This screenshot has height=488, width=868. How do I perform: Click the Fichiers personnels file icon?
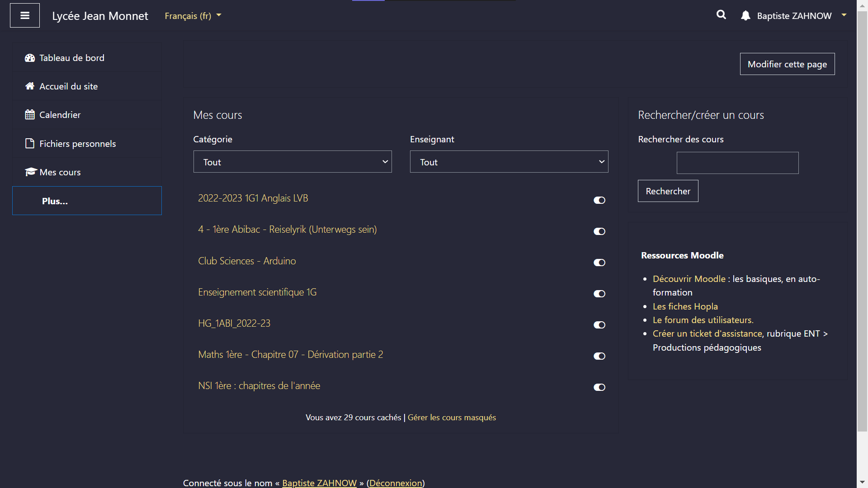pyautogui.click(x=30, y=144)
